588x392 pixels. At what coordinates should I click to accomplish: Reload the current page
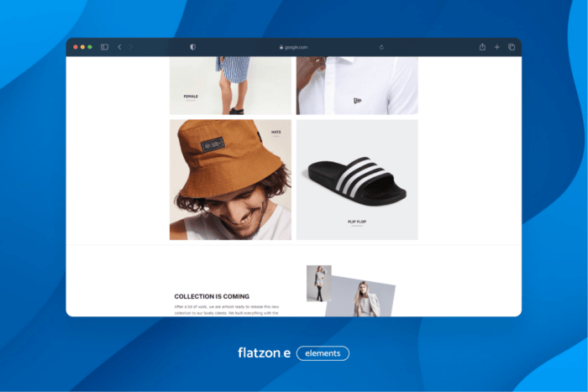tap(382, 47)
